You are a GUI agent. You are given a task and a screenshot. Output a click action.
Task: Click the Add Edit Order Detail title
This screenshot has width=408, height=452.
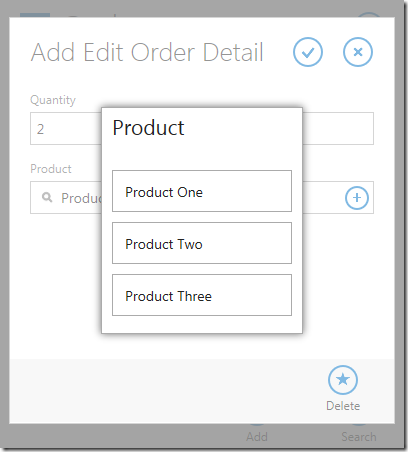tap(147, 53)
